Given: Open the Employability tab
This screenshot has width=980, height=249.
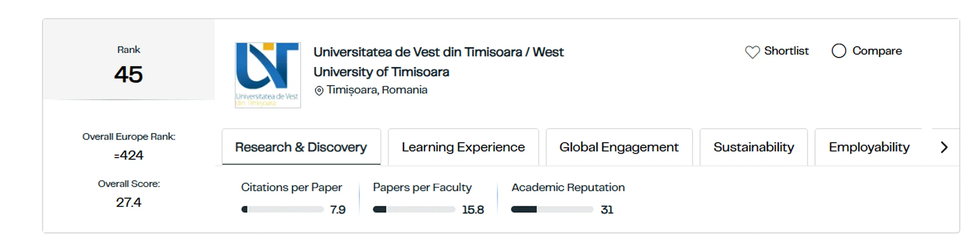Looking at the screenshot, I should [x=869, y=147].
